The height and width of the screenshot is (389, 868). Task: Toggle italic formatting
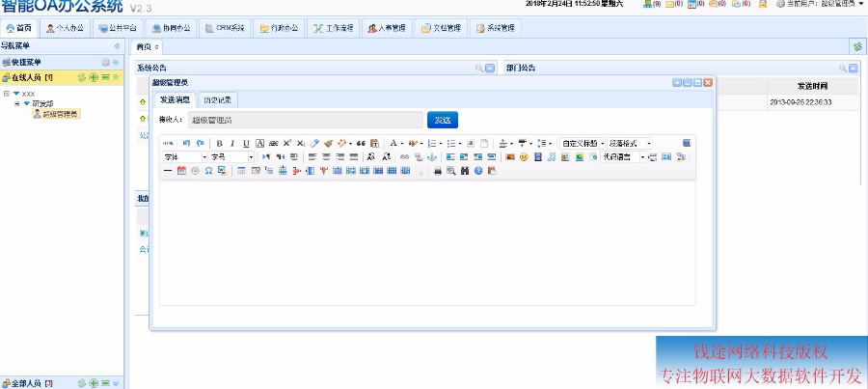point(232,143)
